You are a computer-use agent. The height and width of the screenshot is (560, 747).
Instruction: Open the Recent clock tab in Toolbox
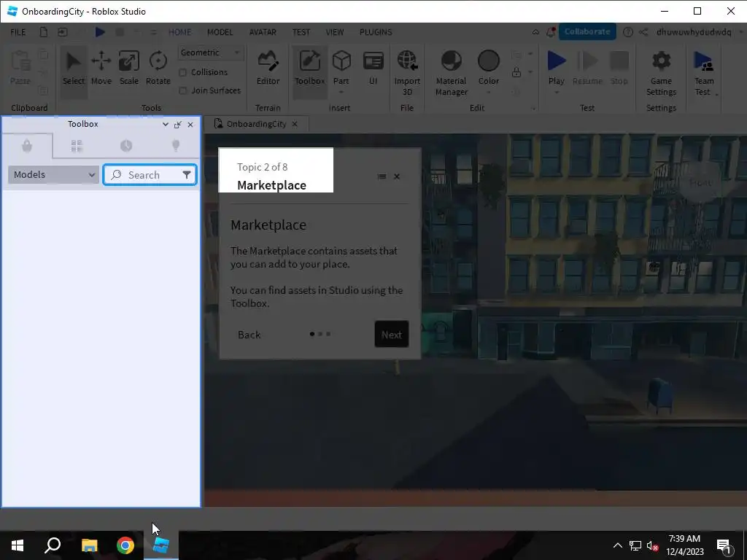(126, 146)
